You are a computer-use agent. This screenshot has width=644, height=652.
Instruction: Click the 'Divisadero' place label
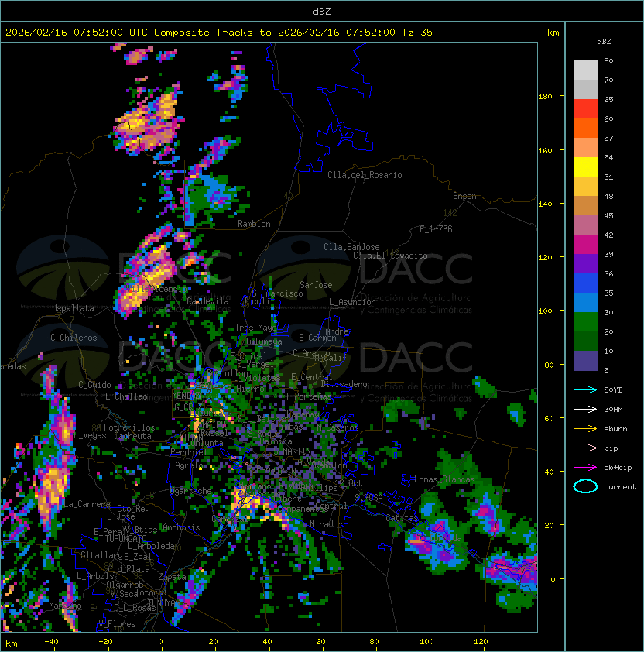[x=344, y=384]
